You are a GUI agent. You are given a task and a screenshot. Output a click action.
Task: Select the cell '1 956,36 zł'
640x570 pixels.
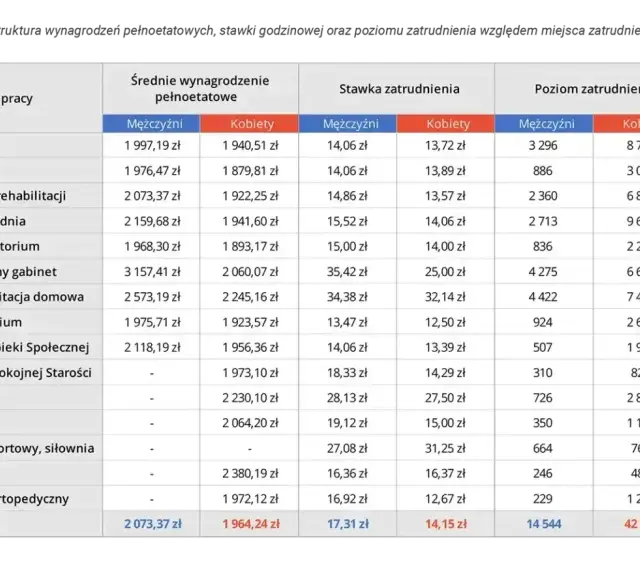pos(250,347)
